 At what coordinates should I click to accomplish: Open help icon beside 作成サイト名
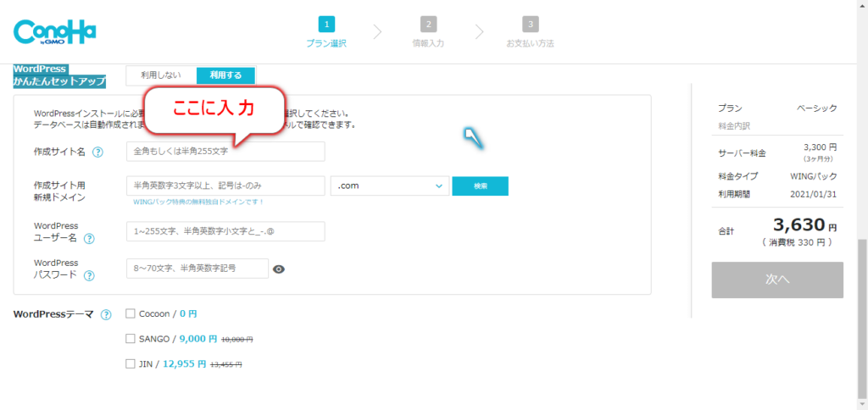tap(98, 152)
